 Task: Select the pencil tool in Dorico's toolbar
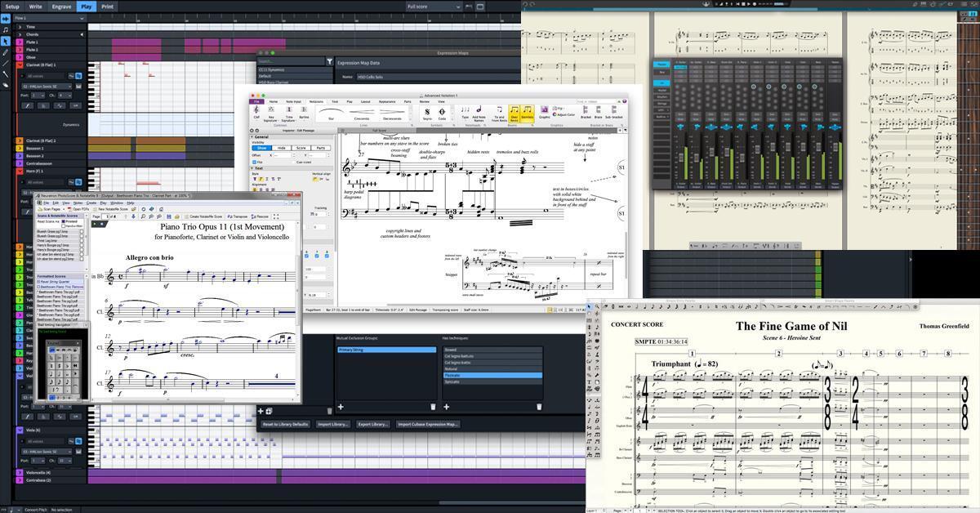coord(6,51)
